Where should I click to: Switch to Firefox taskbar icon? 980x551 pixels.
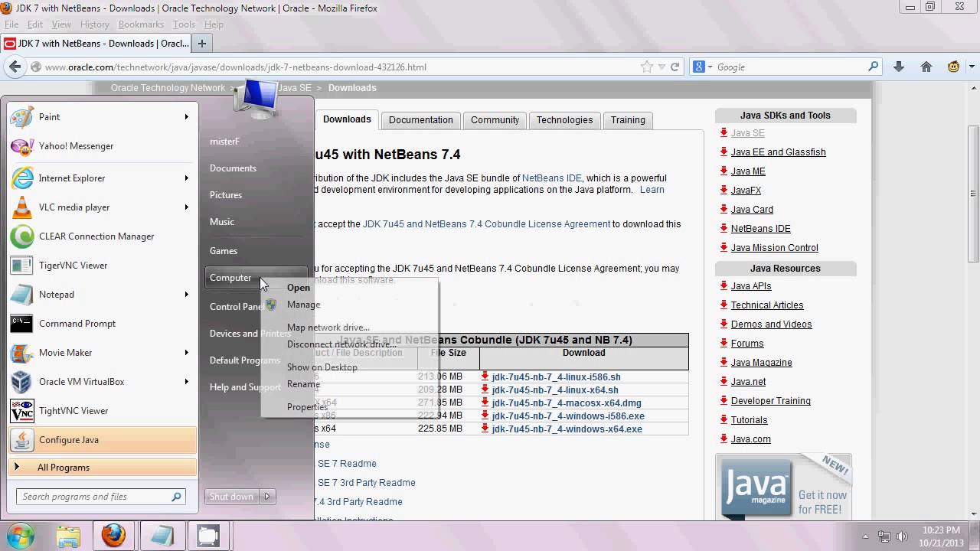click(113, 536)
